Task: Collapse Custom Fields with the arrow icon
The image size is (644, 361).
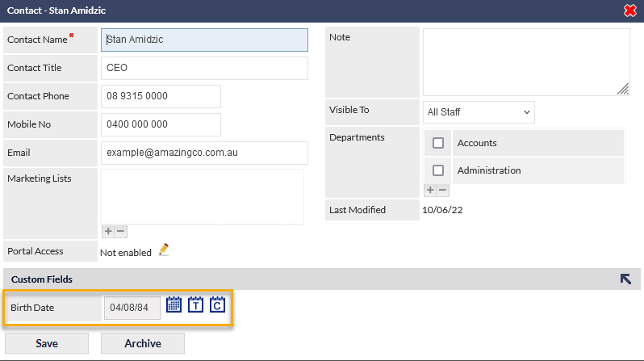Action: pyautogui.click(x=625, y=279)
